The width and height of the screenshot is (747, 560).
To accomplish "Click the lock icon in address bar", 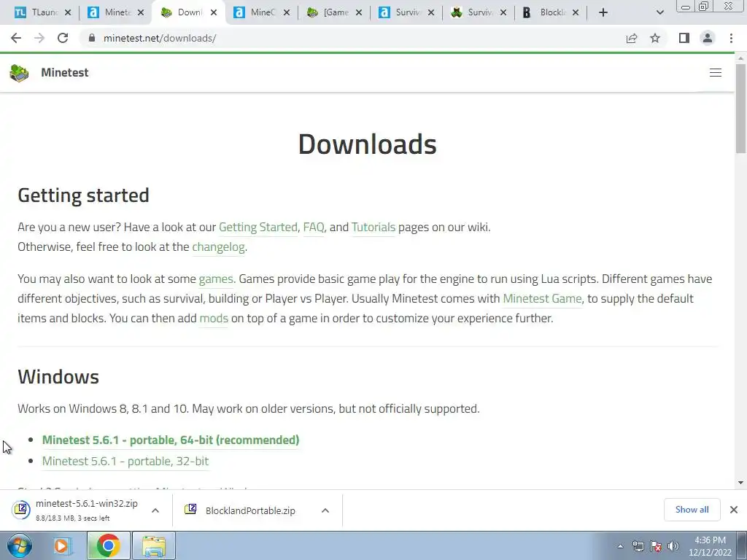I will [x=92, y=38].
